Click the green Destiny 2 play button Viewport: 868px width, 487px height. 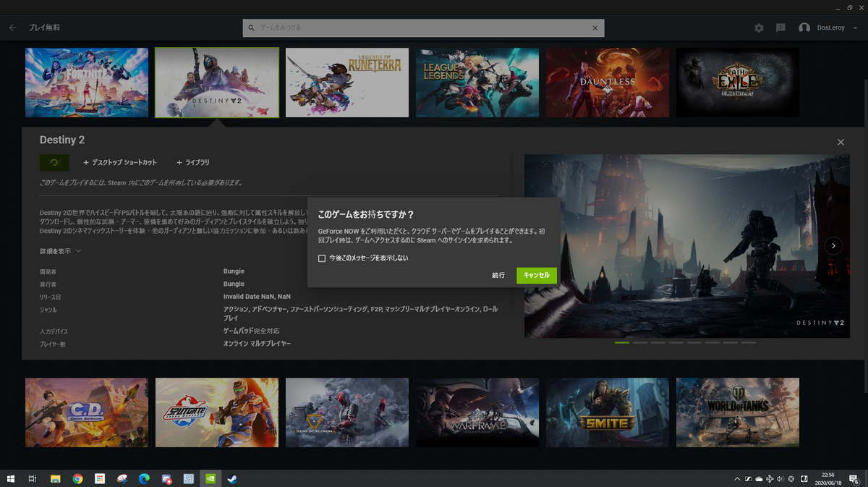click(x=54, y=162)
